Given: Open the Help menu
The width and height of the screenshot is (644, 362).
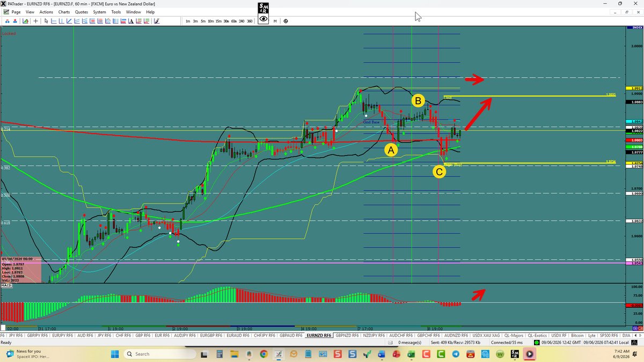Looking at the screenshot, I should 150,11.
